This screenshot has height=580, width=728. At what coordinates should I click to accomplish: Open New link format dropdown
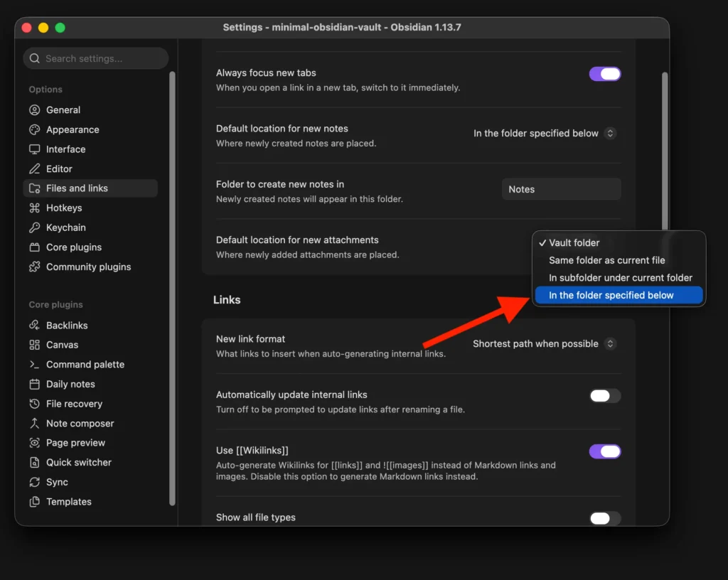pos(545,344)
